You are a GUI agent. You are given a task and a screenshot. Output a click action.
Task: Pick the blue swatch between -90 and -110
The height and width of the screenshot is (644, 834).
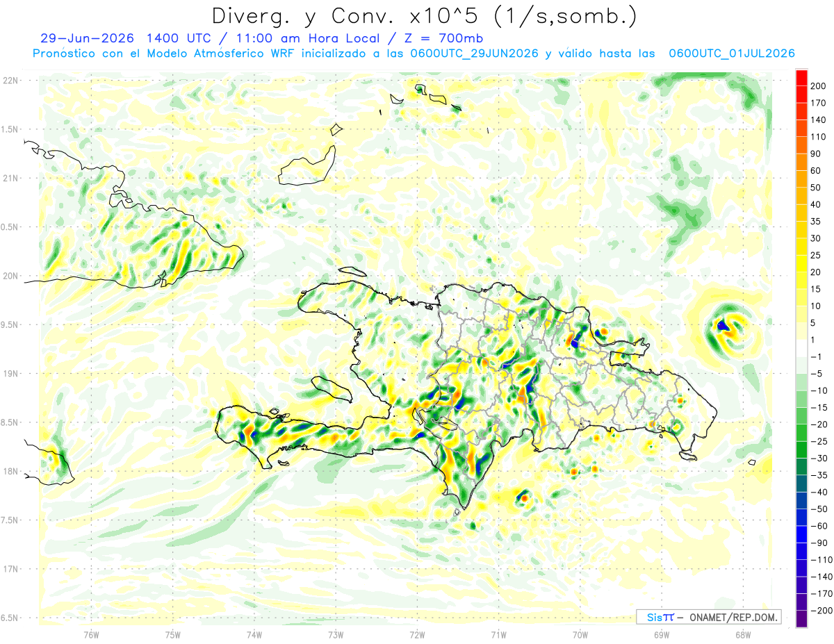click(802, 552)
